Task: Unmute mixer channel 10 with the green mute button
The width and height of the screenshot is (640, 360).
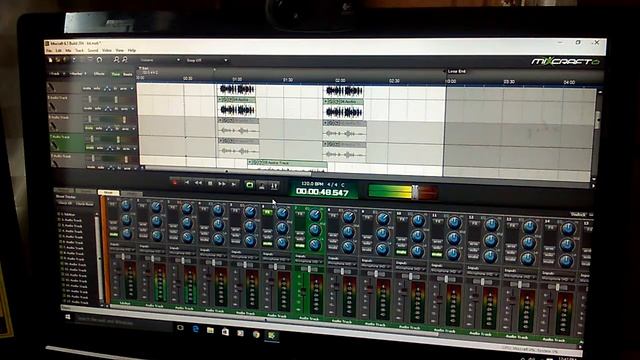Action: pyautogui.click(x=401, y=253)
